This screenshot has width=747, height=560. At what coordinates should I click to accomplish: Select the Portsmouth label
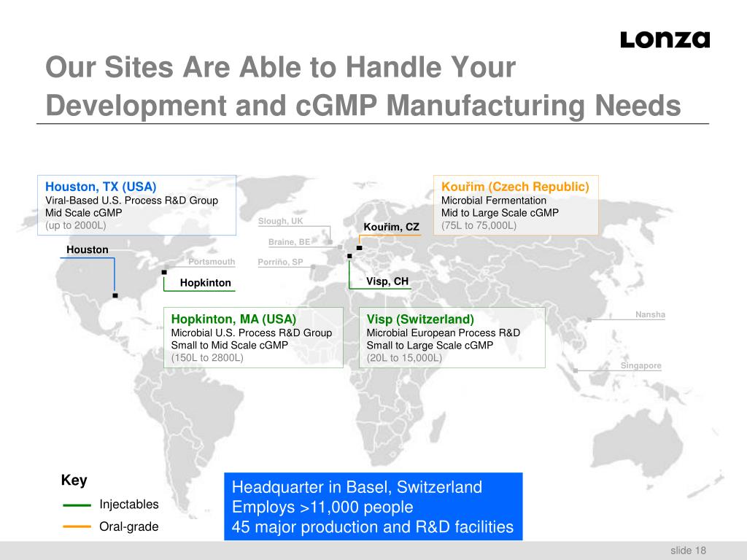pos(212,262)
